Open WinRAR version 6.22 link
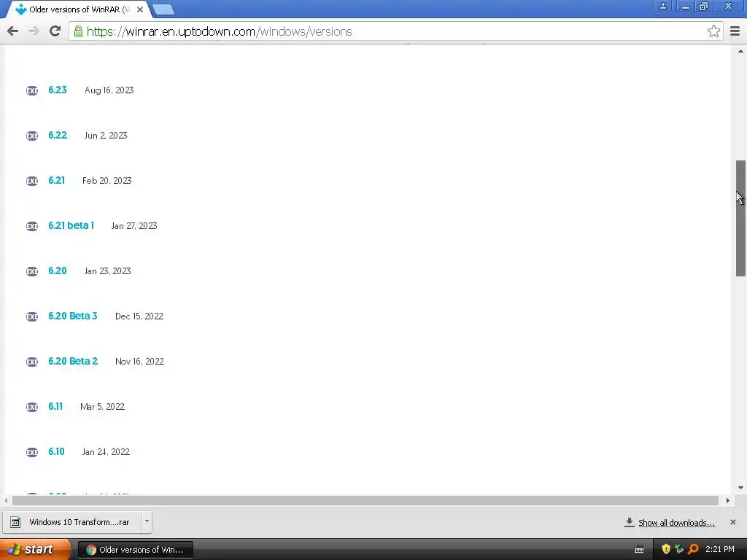 click(58, 135)
